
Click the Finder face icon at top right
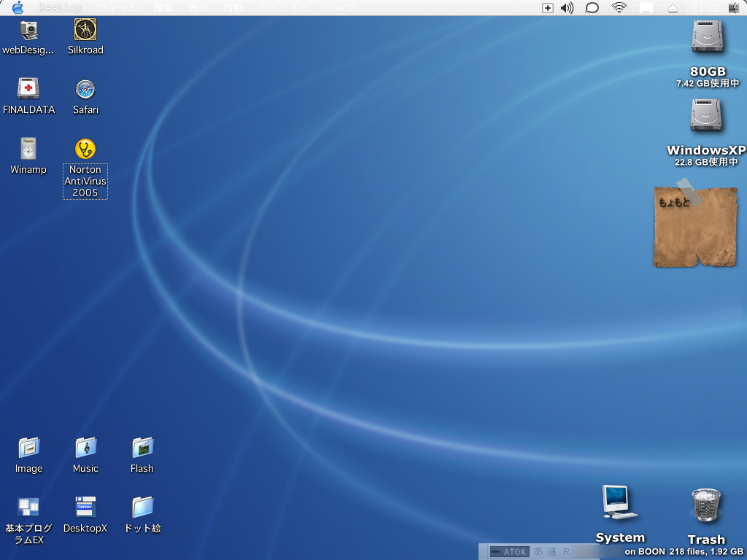[x=734, y=7]
